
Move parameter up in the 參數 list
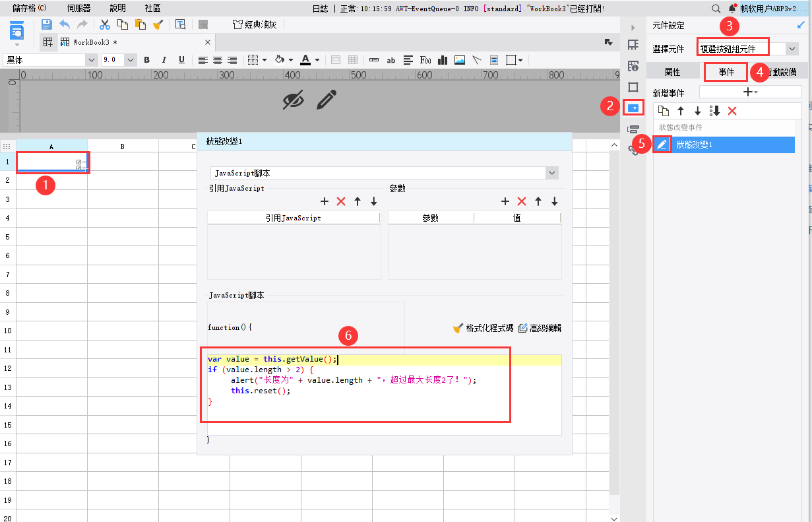[538, 201]
